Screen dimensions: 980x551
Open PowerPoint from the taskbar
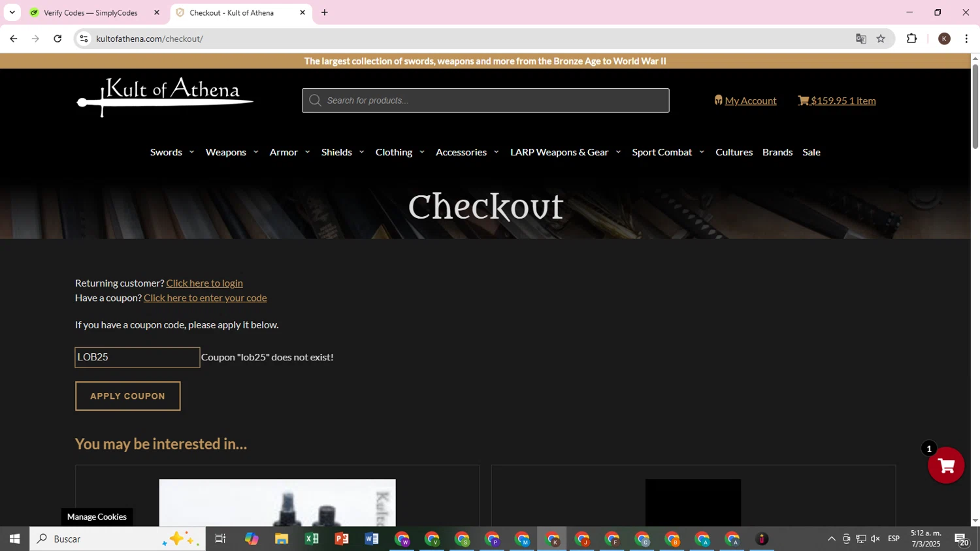click(342, 539)
